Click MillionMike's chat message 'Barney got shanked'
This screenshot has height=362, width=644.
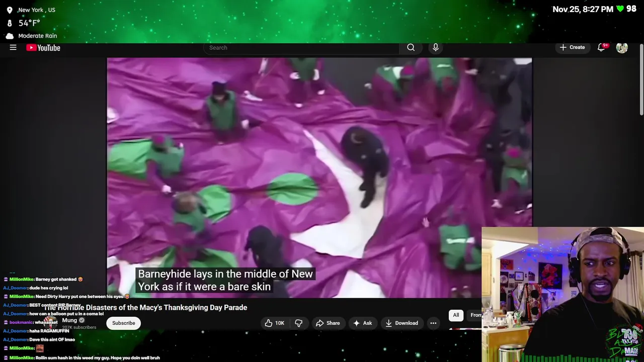click(43, 279)
